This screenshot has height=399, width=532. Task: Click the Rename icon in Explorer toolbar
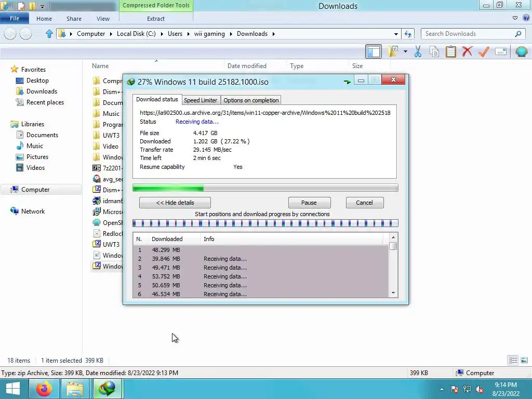(x=501, y=51)
